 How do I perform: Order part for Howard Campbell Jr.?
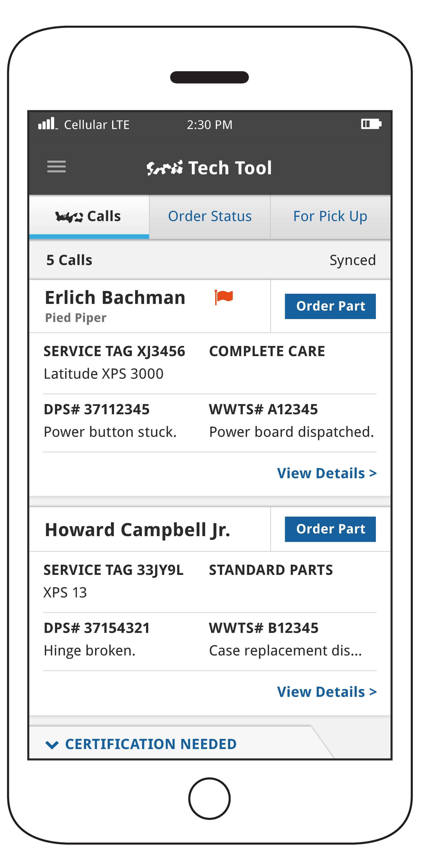coord(330,529)
